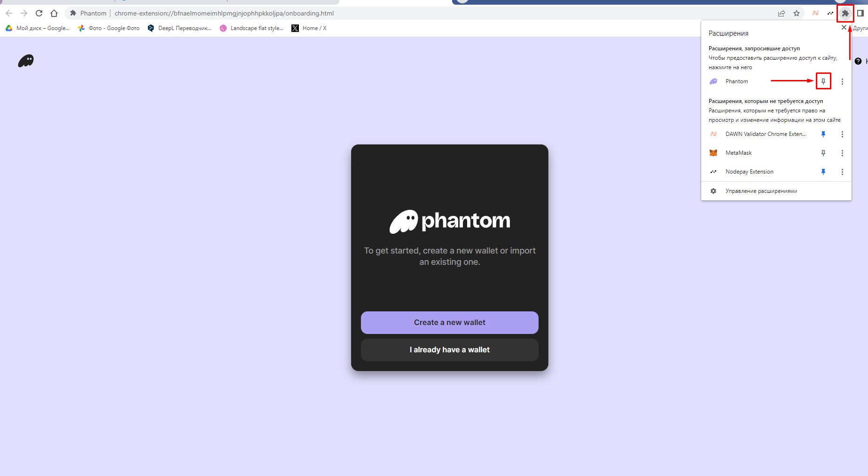
Task: Go to the browser home page
Action: click(x=54, y=13)
